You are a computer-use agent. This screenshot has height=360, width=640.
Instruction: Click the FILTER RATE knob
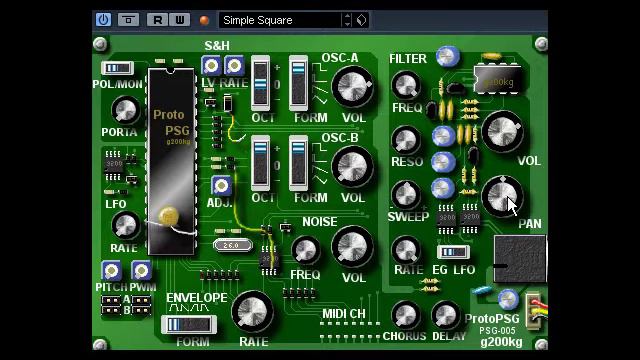406,250
